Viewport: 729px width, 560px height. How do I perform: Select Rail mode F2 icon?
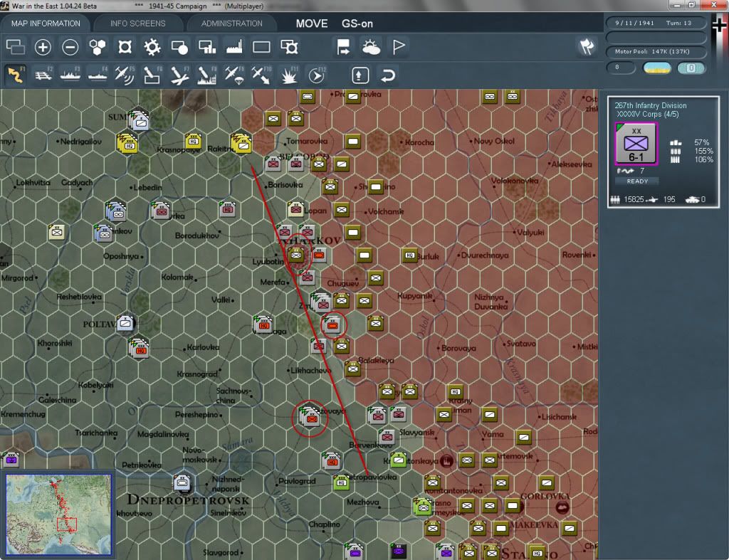[x=43, y=75]
